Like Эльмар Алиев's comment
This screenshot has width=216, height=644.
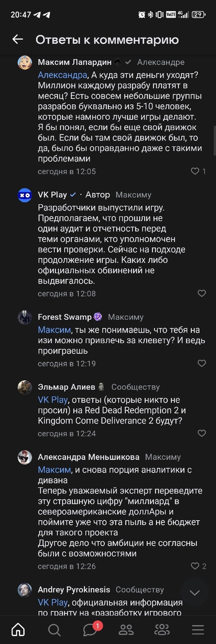(202, 433)
